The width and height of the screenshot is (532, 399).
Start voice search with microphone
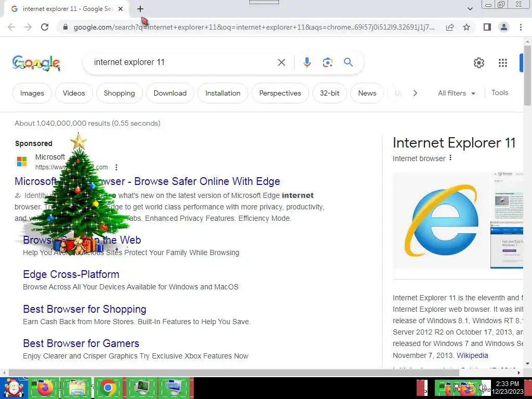(307, 62)
